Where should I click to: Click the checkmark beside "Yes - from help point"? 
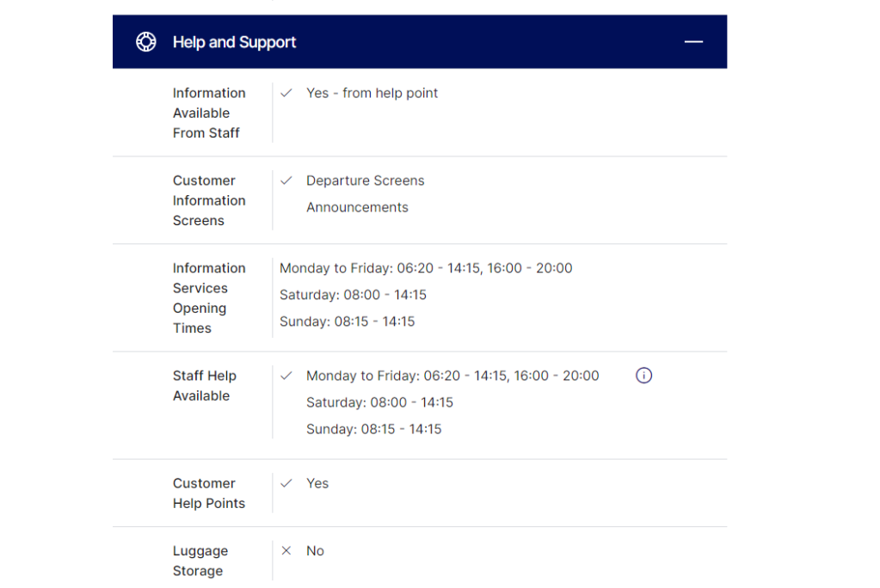(286, 93)
